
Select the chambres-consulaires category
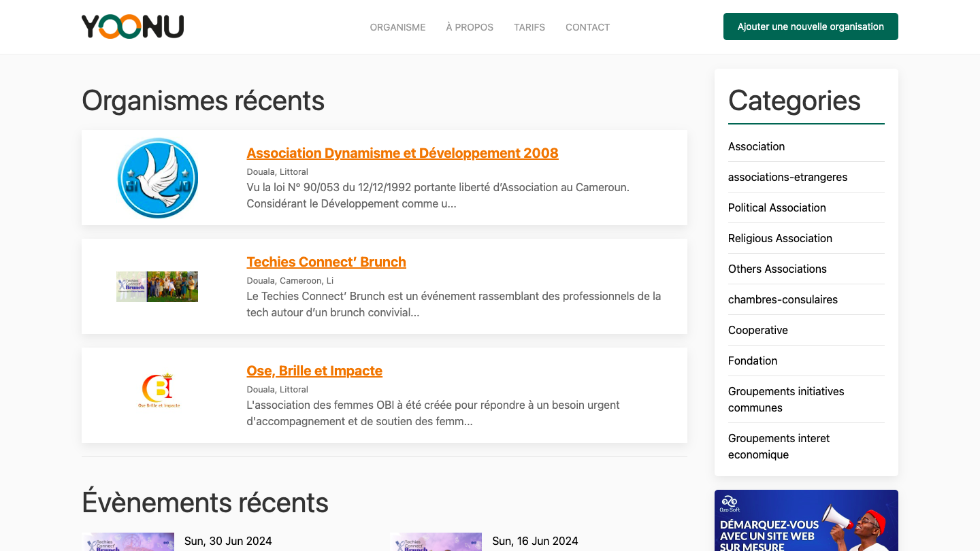click(x=783, y=299)
